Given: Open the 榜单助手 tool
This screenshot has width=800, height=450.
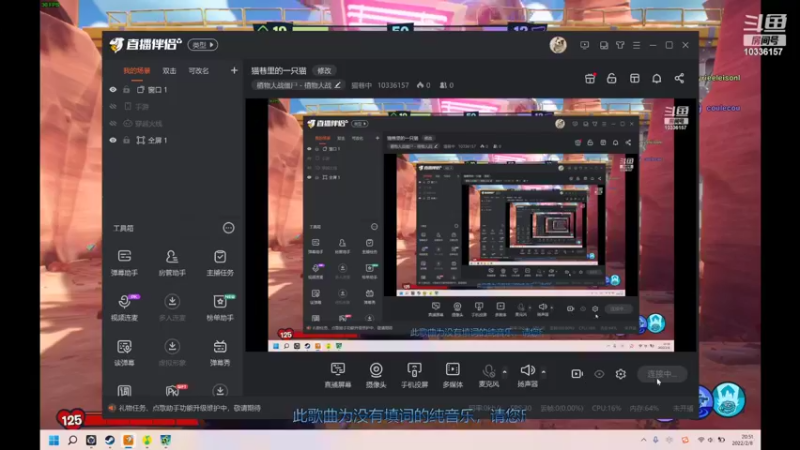Looking at the screenshot, I should tap(220, 308).
